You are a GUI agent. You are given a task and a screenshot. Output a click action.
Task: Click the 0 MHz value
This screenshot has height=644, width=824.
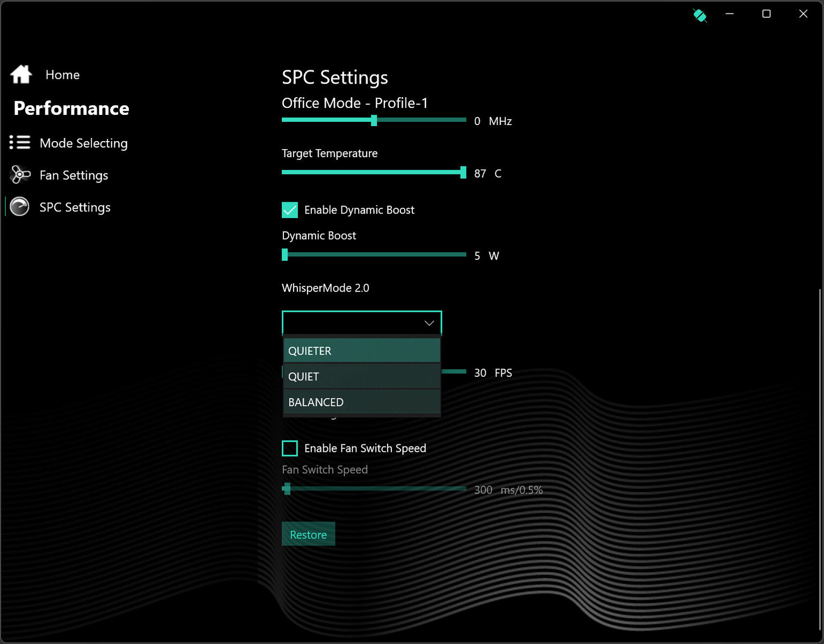pyautogui.click(x=493, y=121)
